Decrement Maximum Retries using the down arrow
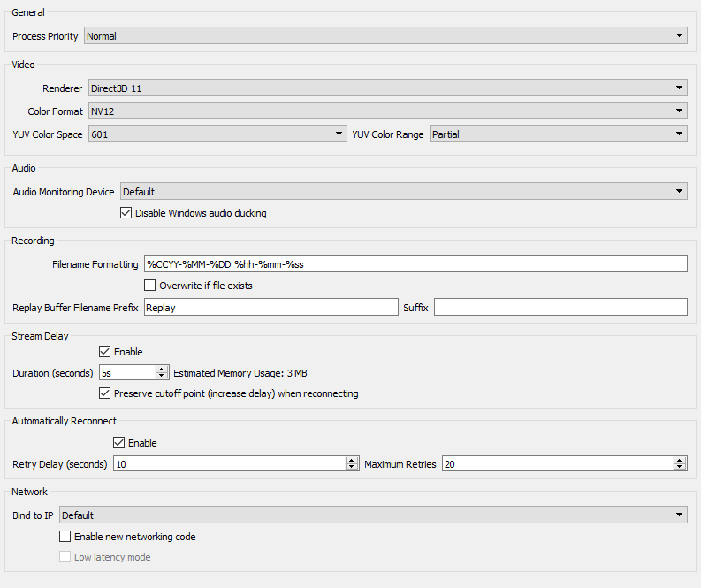Screen dimensions: 701x588 pyautogui.click(x=680, y=468)
